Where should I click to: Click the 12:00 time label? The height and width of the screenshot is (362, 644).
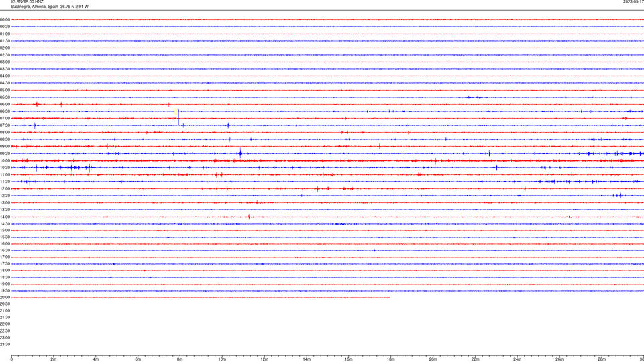point(5,189)
